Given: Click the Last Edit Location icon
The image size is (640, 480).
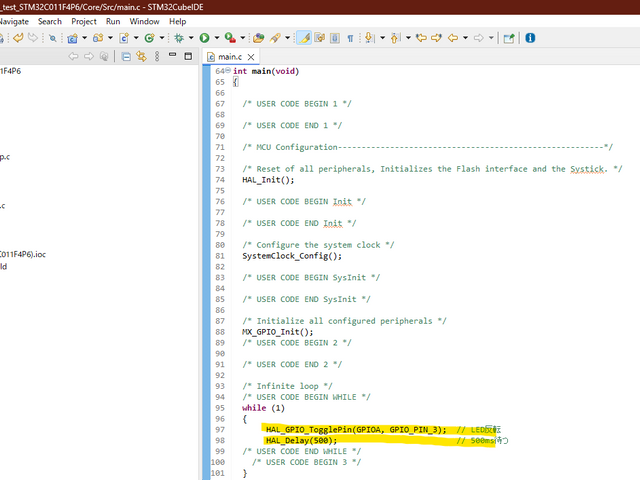Looking at the screenshot, I should point(421,38).
